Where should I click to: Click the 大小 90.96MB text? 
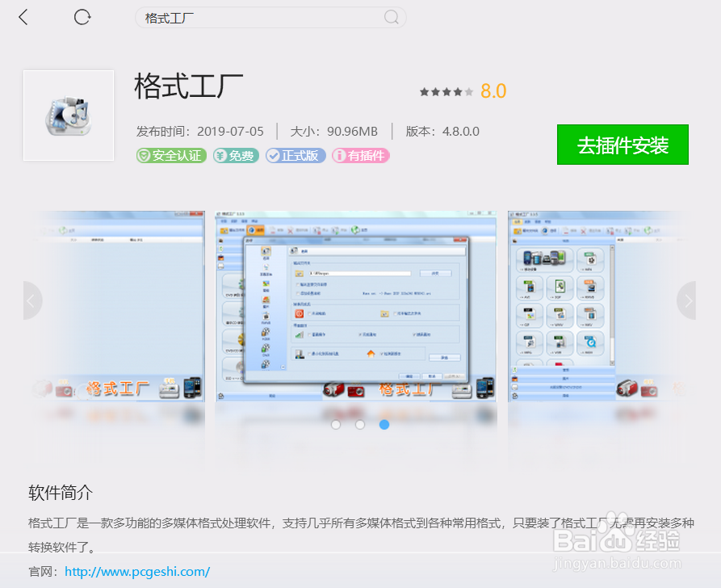point(333,132)
